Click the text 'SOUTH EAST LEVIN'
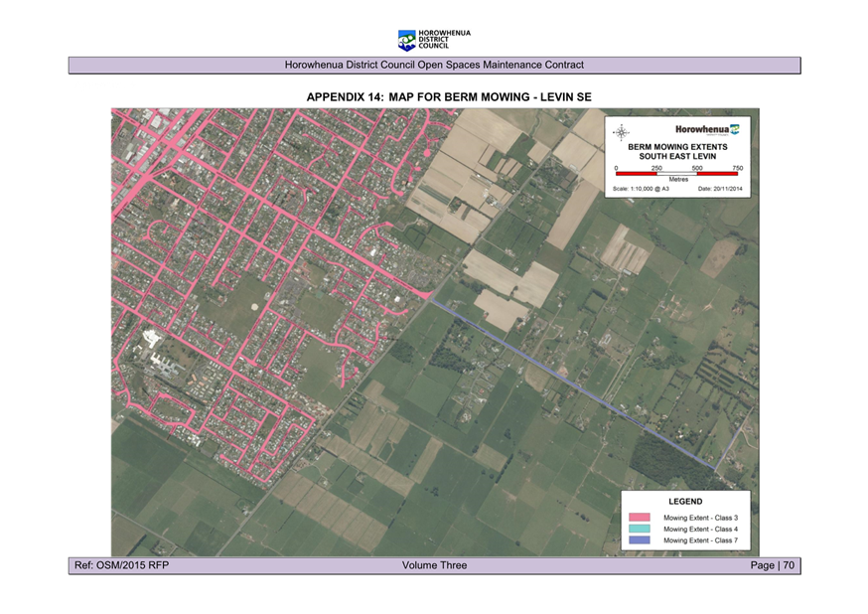Image resolution: width=868 pixels, height=614 pixels. pyautogui.click(x=677, y=156)
